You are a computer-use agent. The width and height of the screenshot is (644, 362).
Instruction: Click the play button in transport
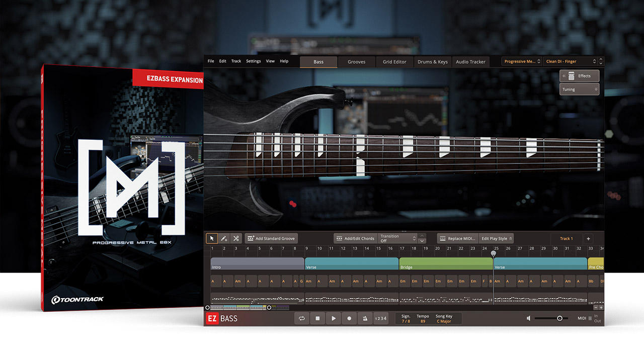(x=333, y=318)
